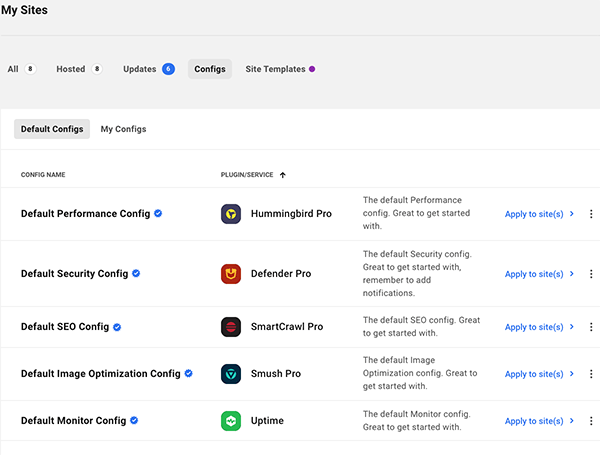Image resolution: width=600 pixels, height=455 pixels.
Task: Sort by the Plugin/Service column arrow
Action: (x=283, y=175)
